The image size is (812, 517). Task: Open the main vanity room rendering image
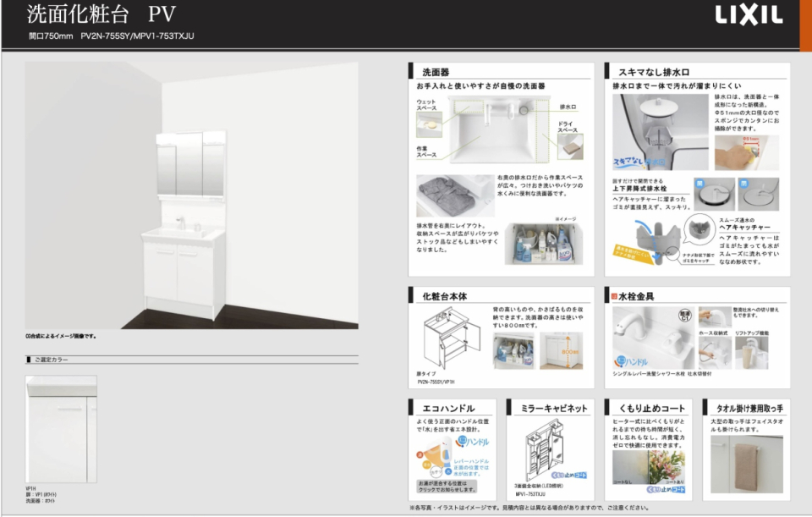(x=191, y=195)
